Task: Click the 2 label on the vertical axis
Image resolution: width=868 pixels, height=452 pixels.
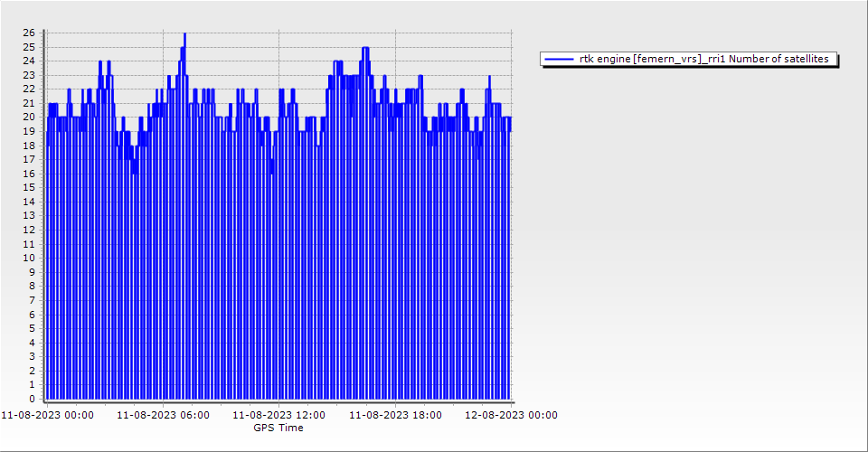Action: [32, 371]
